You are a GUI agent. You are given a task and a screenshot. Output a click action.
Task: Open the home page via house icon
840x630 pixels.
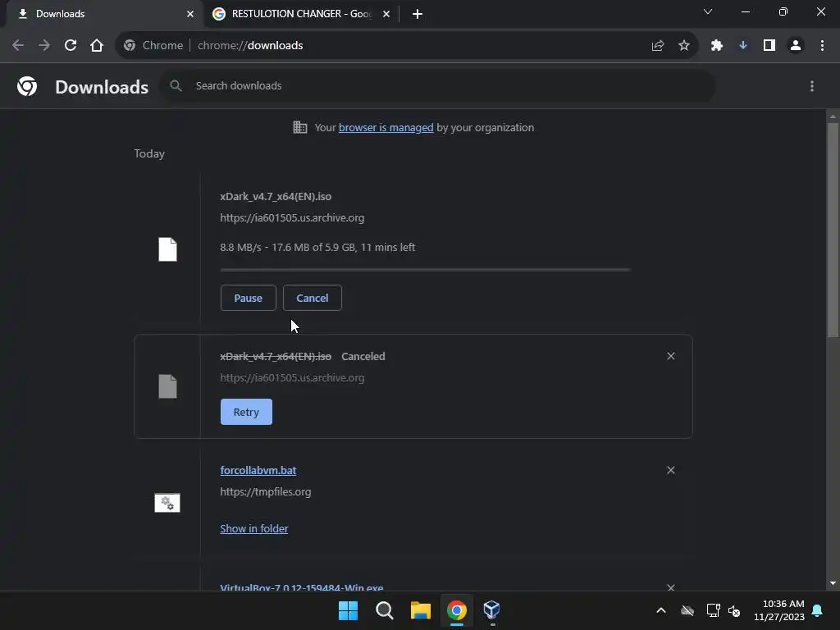point(97,46)
